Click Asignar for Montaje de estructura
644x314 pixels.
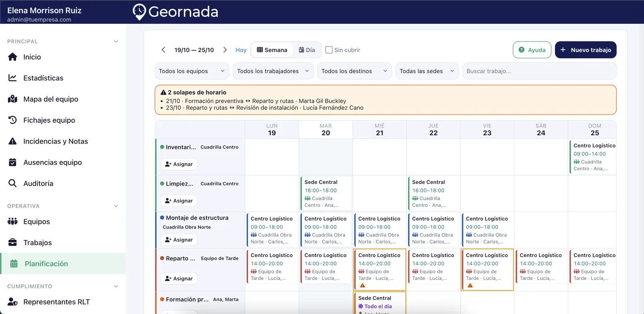179,240
